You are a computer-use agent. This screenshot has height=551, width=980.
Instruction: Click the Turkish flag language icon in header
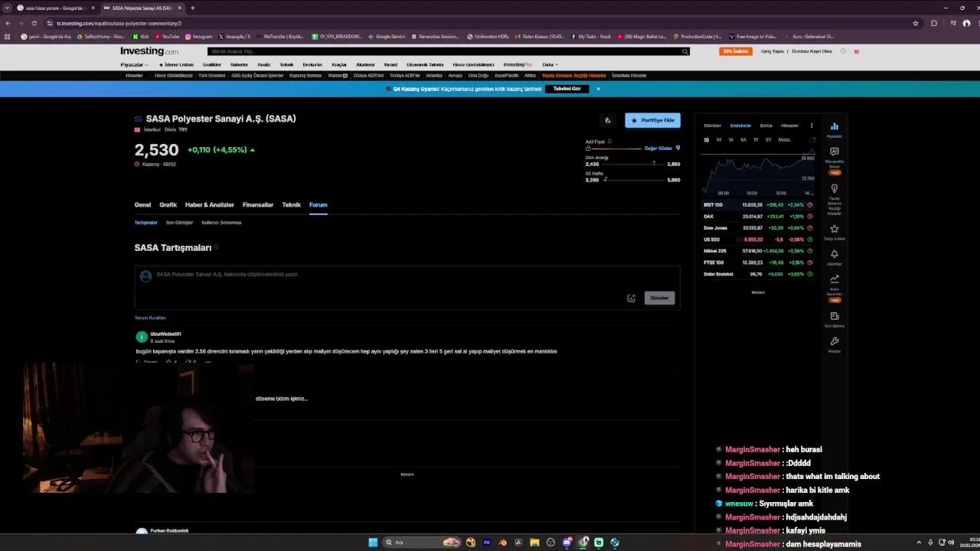[857, 51]
